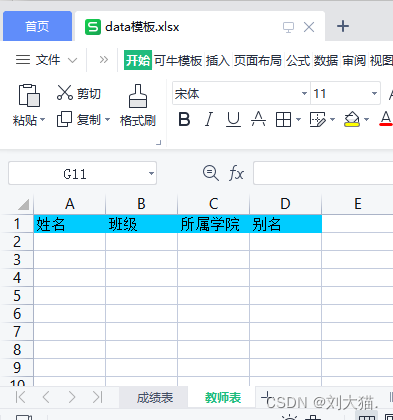Close the data模板.xlsx tab
The height and width of the screenshot is (420, 393).
[309, 27]
